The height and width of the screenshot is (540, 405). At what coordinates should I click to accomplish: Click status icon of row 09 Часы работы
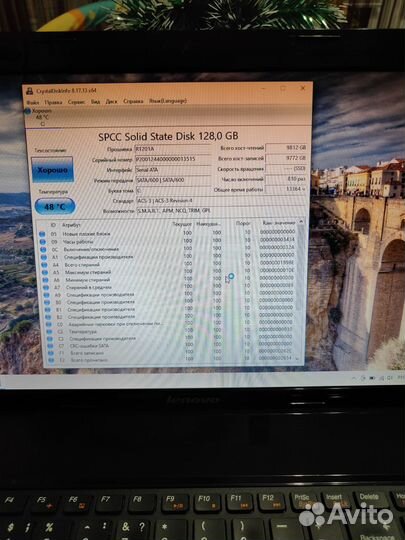tap(43, 242)
